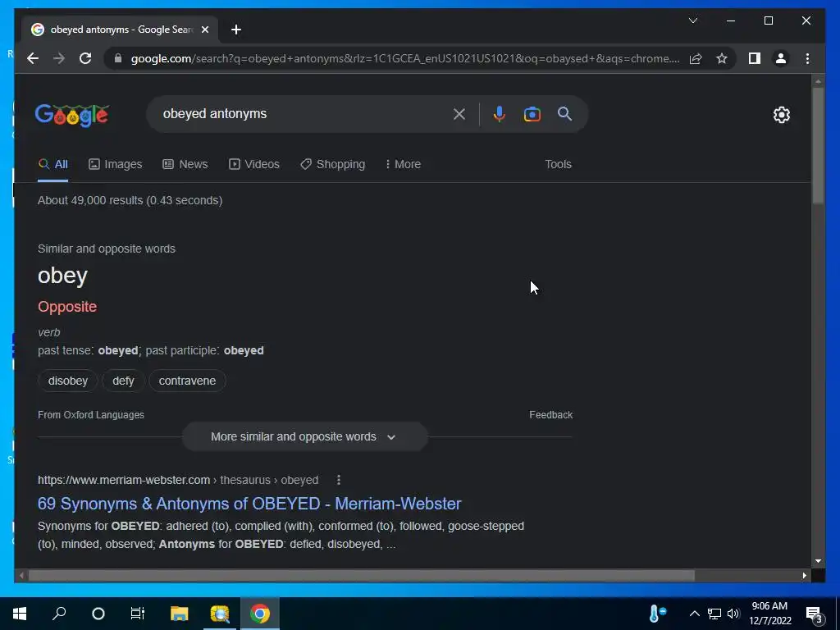The height and width of the screenshot is (630, 840).
Task: Open Cortana from the taskbar
Action: click(x=98, y=614)
